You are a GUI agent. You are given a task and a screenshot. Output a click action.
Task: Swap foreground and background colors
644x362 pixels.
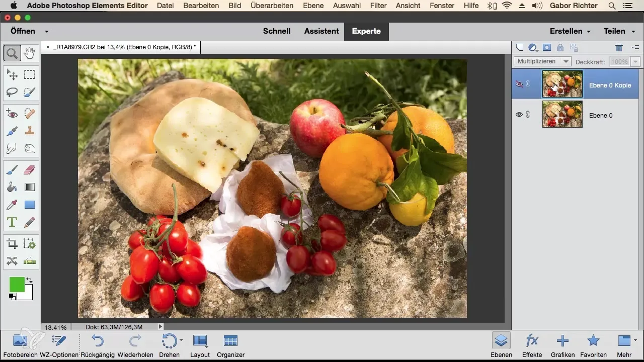tap(29, 280)
